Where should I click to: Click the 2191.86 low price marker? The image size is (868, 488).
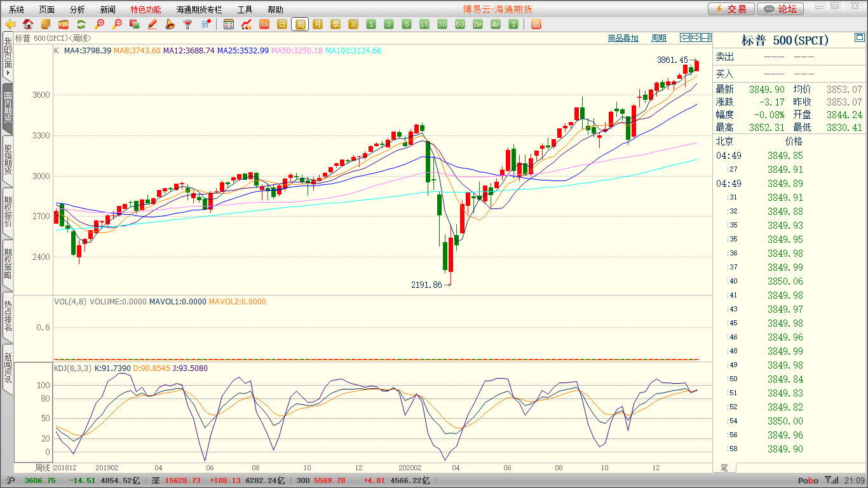click(x=426, y=285)
